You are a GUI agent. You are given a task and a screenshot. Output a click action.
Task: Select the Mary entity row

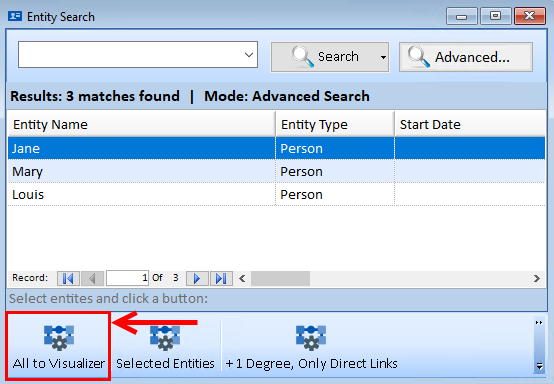tap(276, 171)
